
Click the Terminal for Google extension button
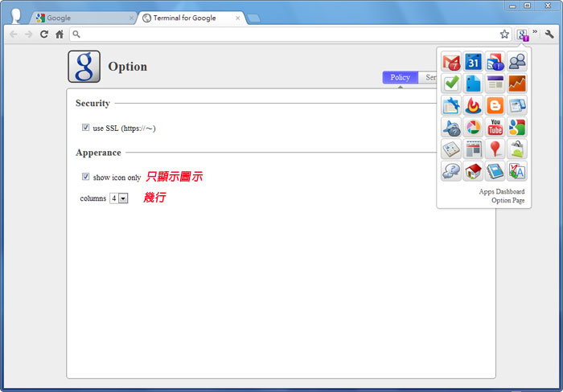click(x=523, y=35)
